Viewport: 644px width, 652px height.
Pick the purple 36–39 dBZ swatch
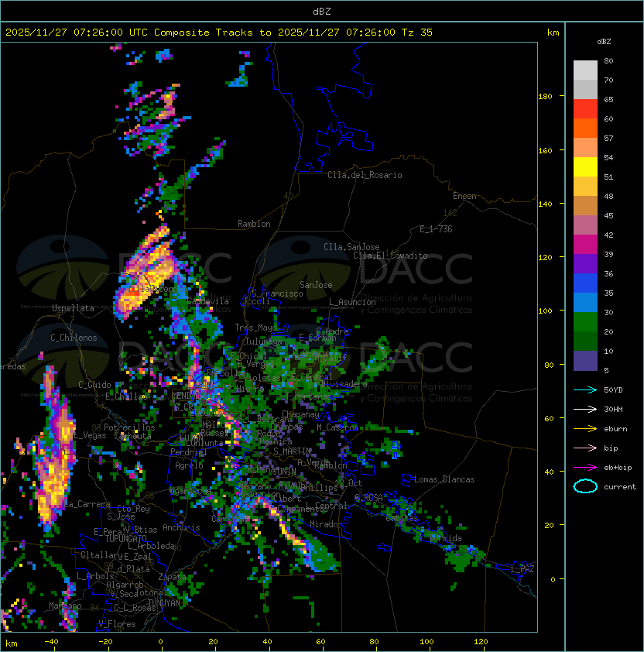pos(585,264)
